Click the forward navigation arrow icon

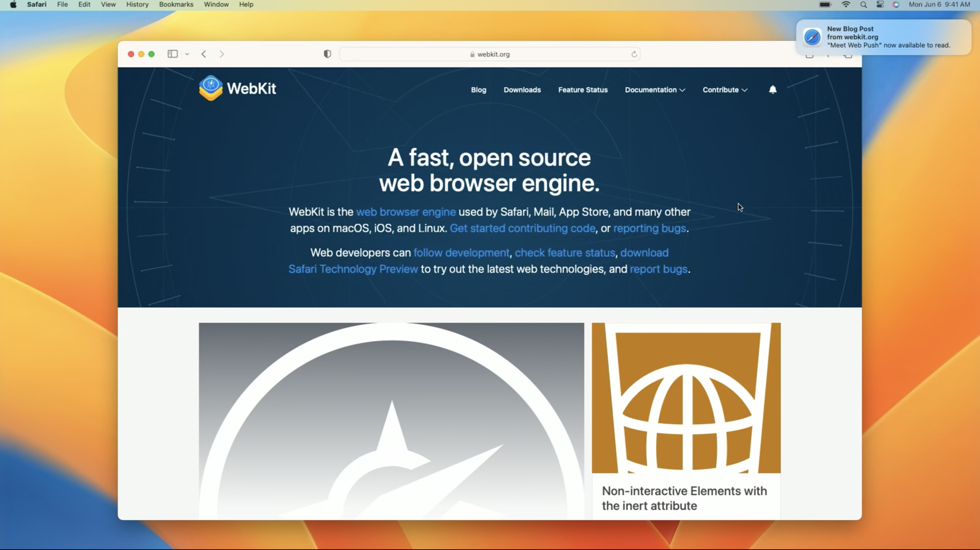[222, 54]
